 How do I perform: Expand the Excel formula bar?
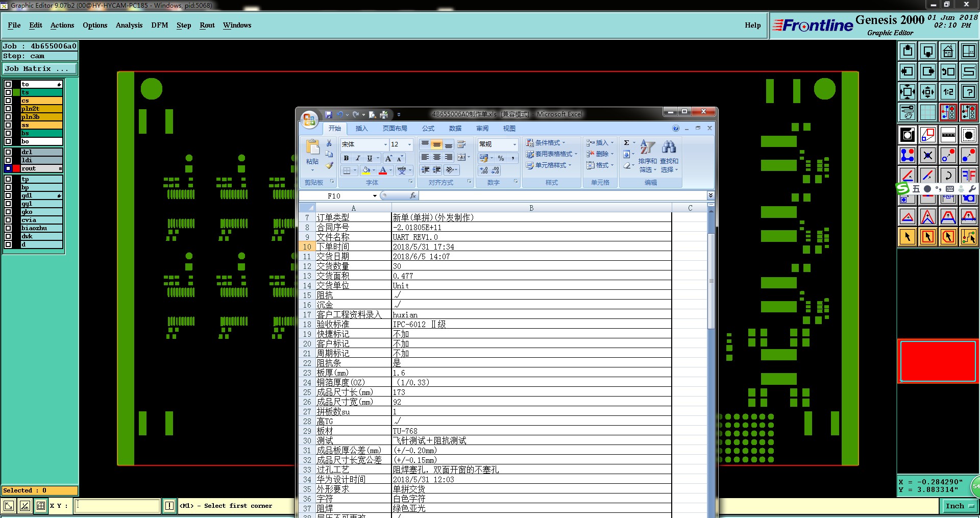(710, 195)
